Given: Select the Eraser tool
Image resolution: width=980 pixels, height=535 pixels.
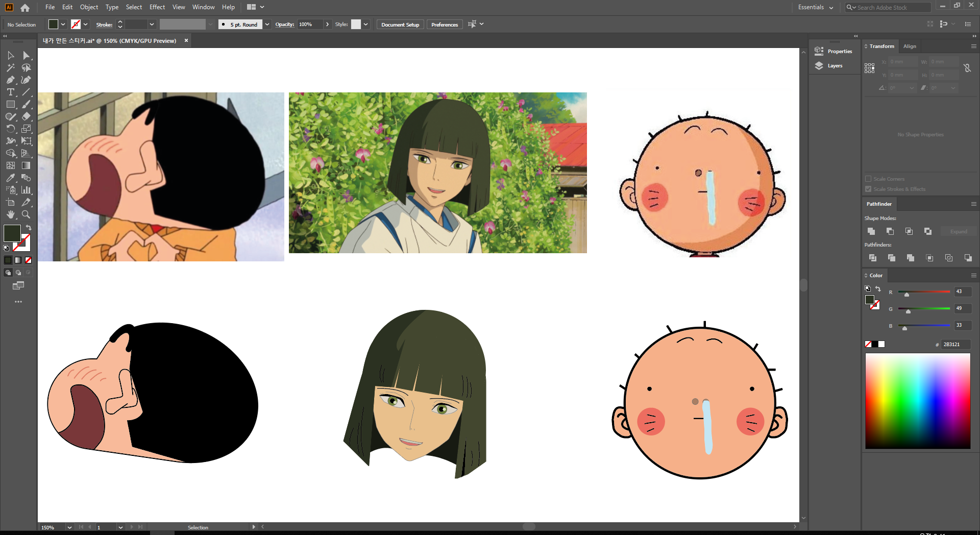Looking at the screenshot, I should point(26,116).
